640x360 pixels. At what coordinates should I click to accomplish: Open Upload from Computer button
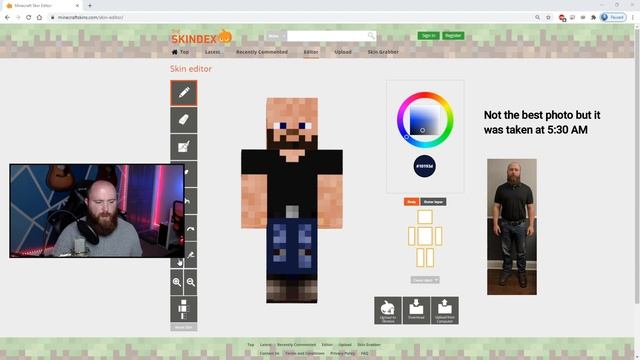[x=445, y=311]
